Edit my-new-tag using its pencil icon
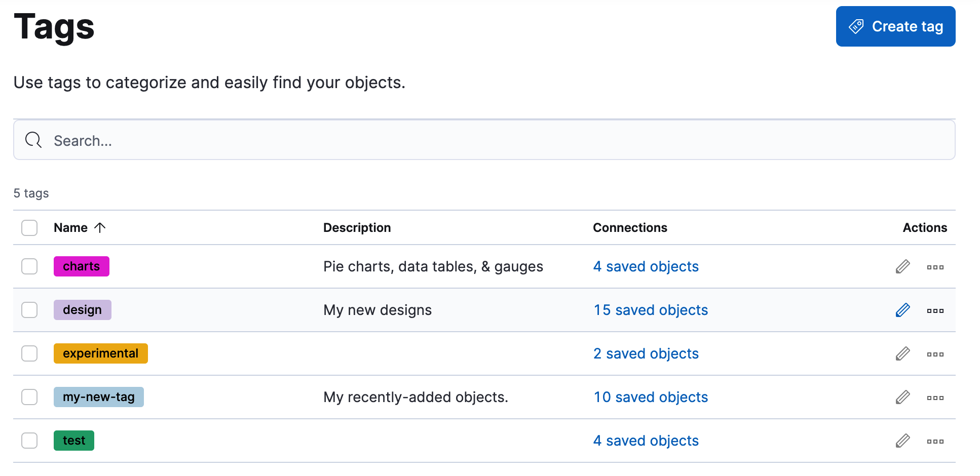980x476 pixels. 902,397
